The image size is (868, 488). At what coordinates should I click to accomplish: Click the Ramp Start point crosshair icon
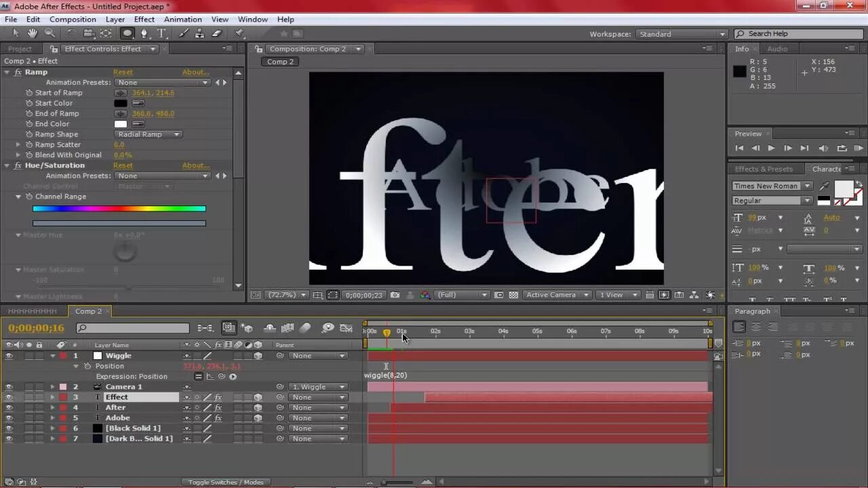121,93
